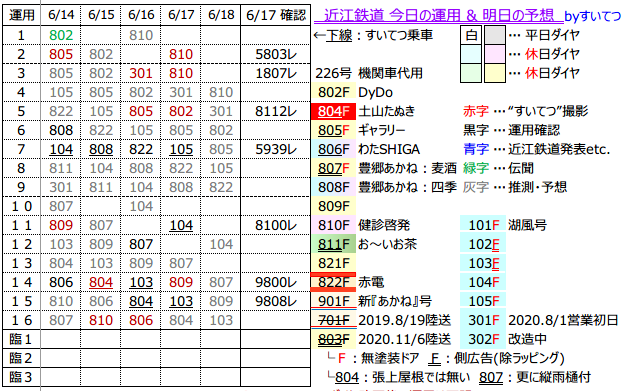Click the 1807レ confirmation cell
629x391 pixels.
click(276, 73)
